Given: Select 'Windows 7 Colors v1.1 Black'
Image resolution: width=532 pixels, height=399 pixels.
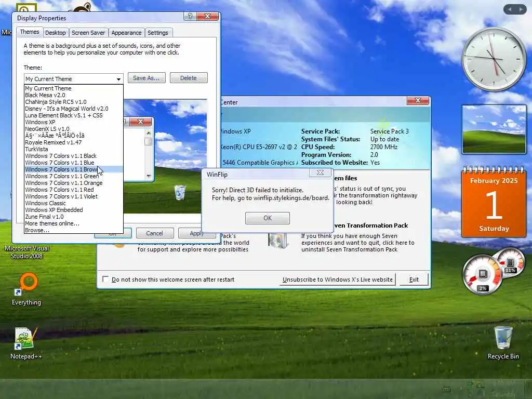Looking at the screenshot, I should [x=73, y=156].
